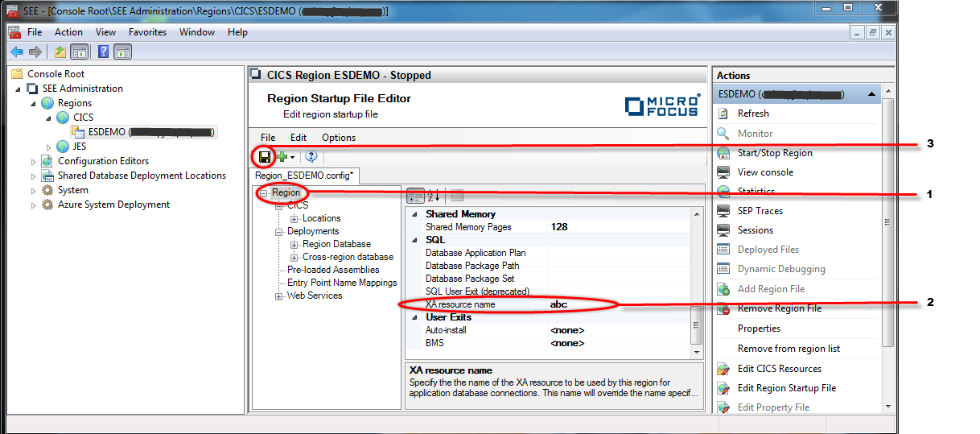This screenshot has height=434, width=980.
Task: Collapse the SQL property category
Action: (415, 240)
